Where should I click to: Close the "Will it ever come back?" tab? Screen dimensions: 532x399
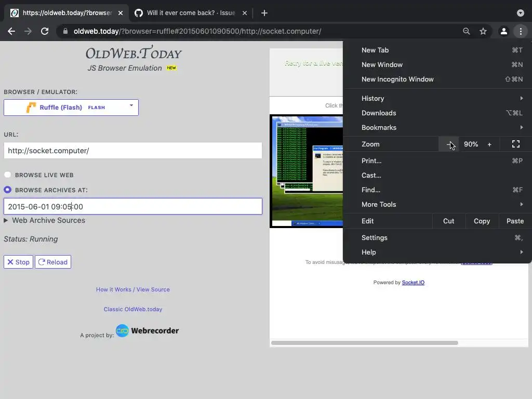245,13
